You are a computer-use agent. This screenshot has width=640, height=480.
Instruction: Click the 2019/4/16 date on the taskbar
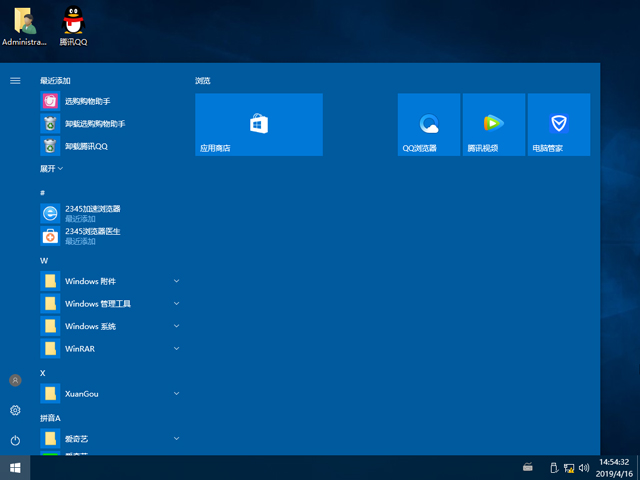(x=614, y=474)
